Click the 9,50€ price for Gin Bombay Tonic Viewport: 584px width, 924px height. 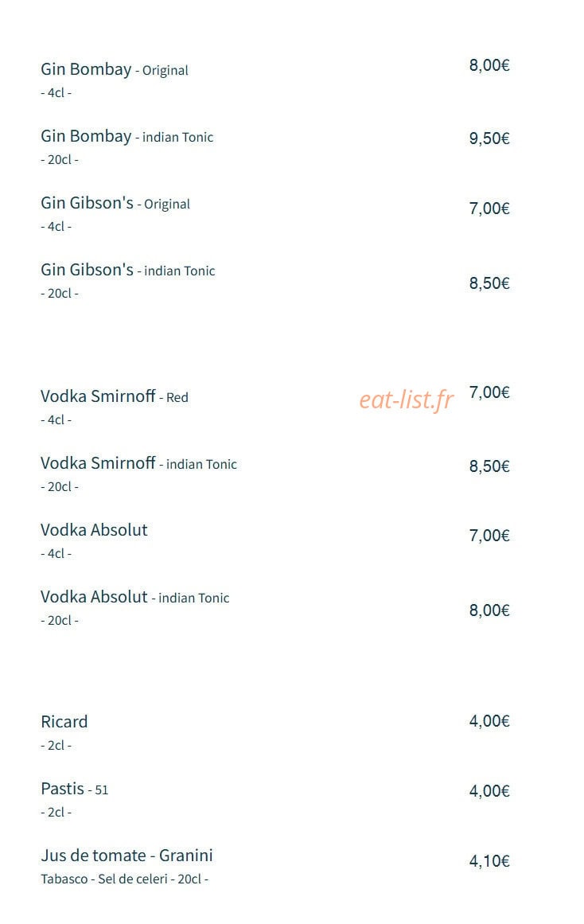489,138
